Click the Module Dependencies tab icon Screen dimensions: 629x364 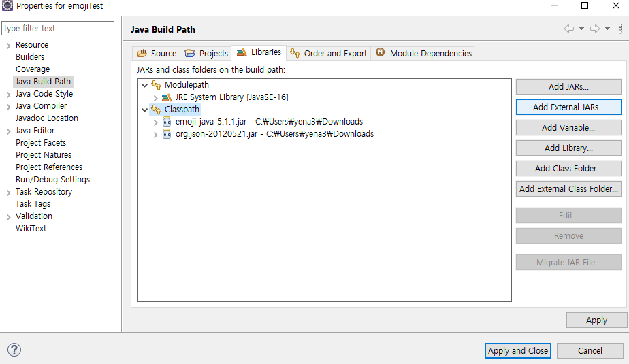point(380,52)
